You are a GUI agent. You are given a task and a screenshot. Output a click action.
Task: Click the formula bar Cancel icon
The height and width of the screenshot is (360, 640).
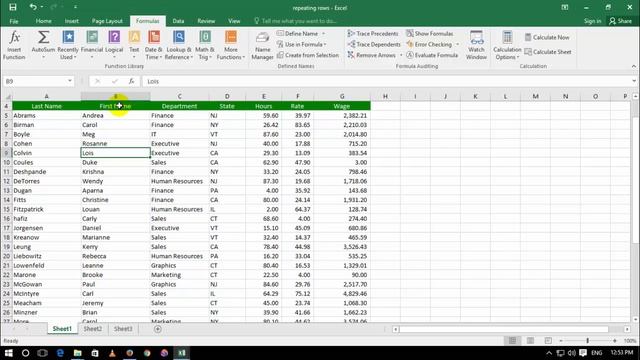(97, 81)
